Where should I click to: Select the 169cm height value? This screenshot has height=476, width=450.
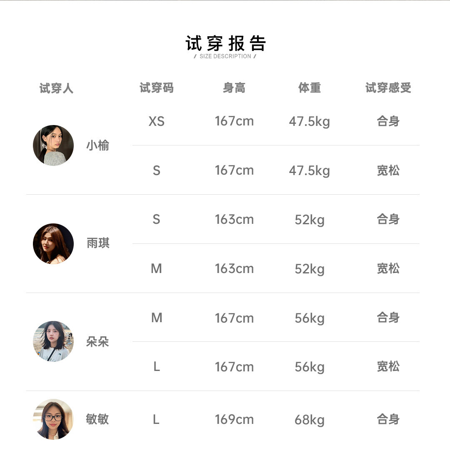(234, 420)
